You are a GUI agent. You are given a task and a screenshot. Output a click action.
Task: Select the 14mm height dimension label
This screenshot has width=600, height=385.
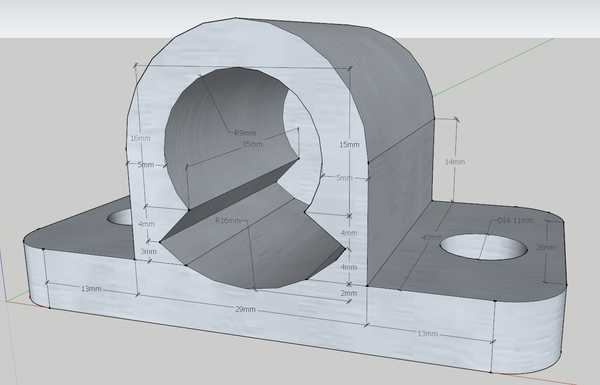click(455, 162)
